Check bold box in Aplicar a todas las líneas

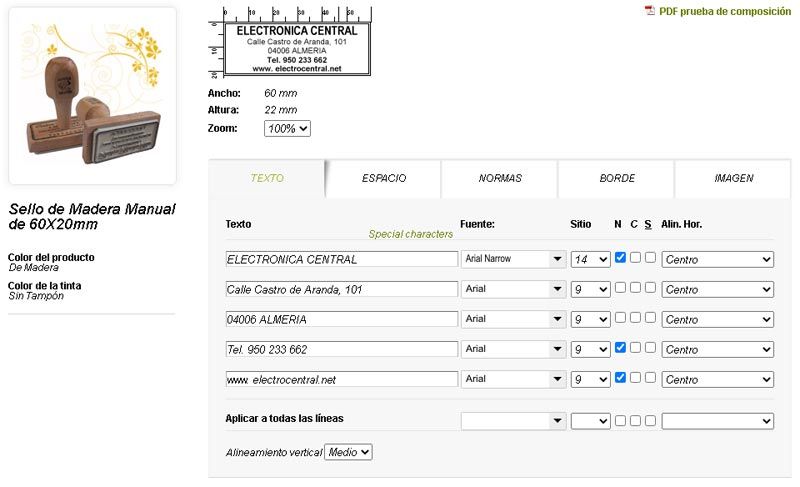click(620, 421)
